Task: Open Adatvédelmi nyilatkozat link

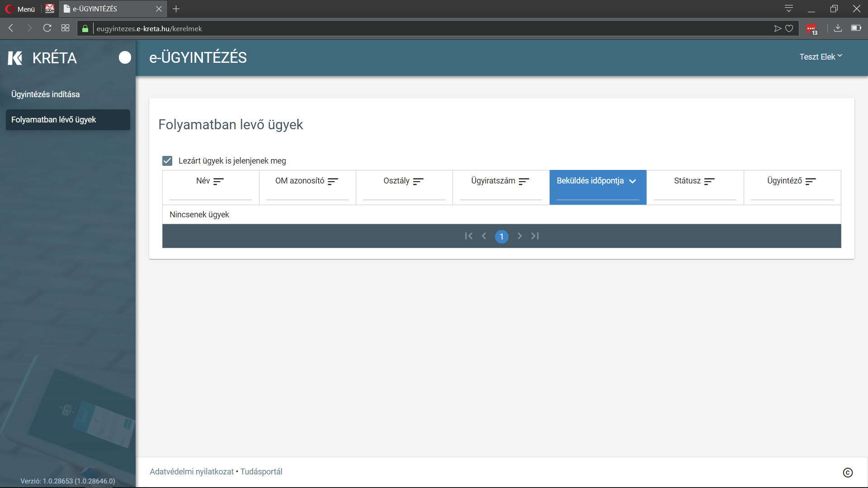Action: click(192, 472)
